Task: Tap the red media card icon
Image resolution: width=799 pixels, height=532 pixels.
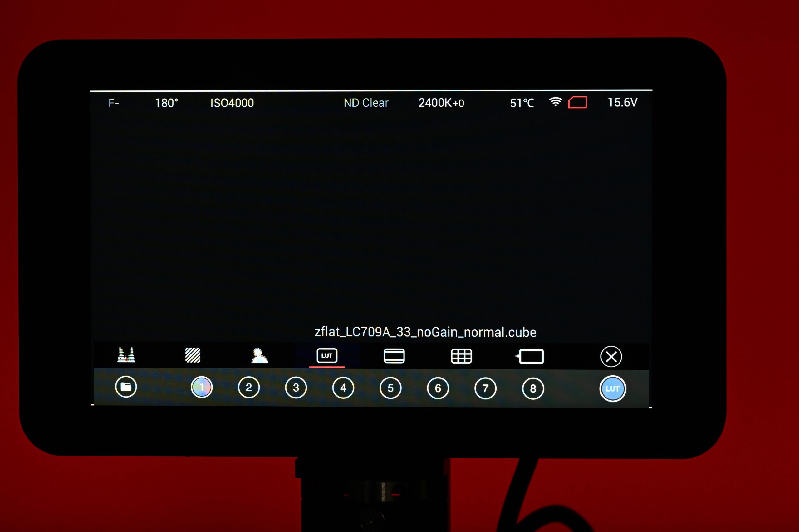Action: [x=577, y=102]
